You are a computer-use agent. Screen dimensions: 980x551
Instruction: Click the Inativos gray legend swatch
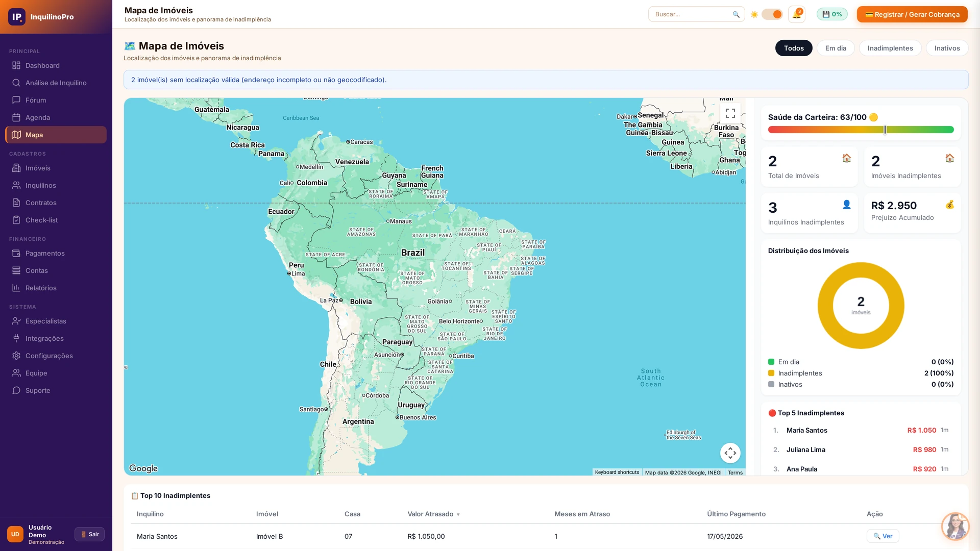771,384
